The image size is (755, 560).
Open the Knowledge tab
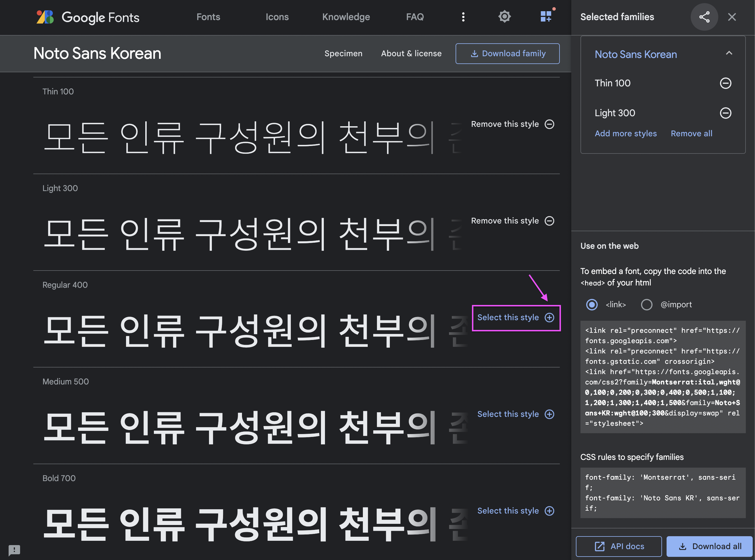tap(346, 17)
